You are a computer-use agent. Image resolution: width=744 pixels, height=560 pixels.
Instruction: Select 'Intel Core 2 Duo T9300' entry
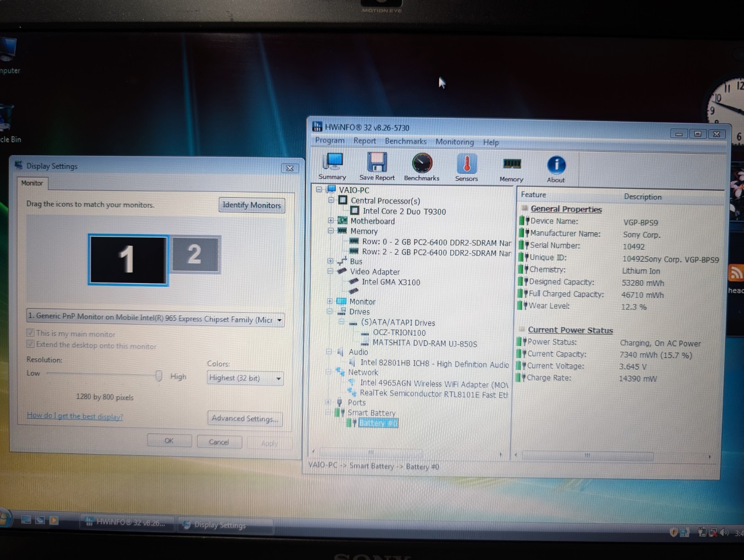tap(404, 211)
